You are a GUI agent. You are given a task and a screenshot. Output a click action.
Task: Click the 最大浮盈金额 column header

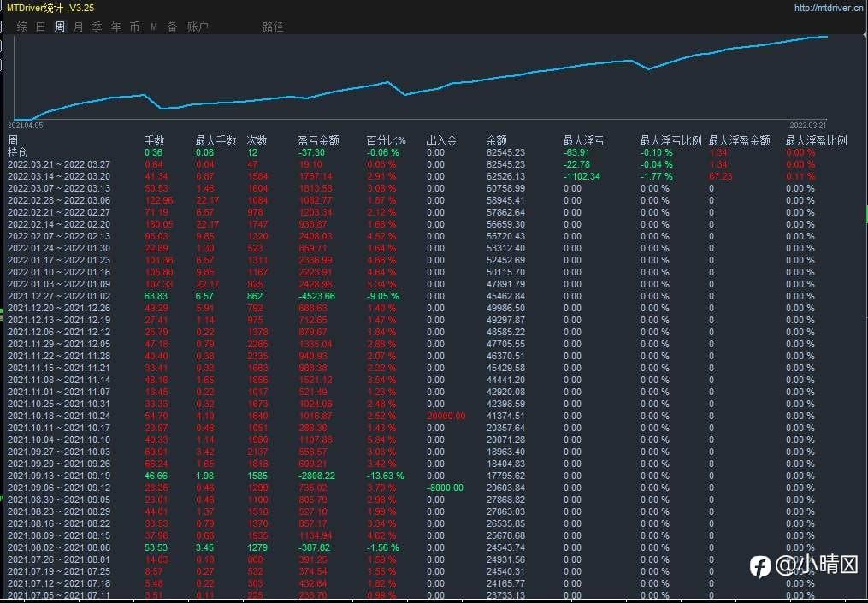tap(740, 140)
